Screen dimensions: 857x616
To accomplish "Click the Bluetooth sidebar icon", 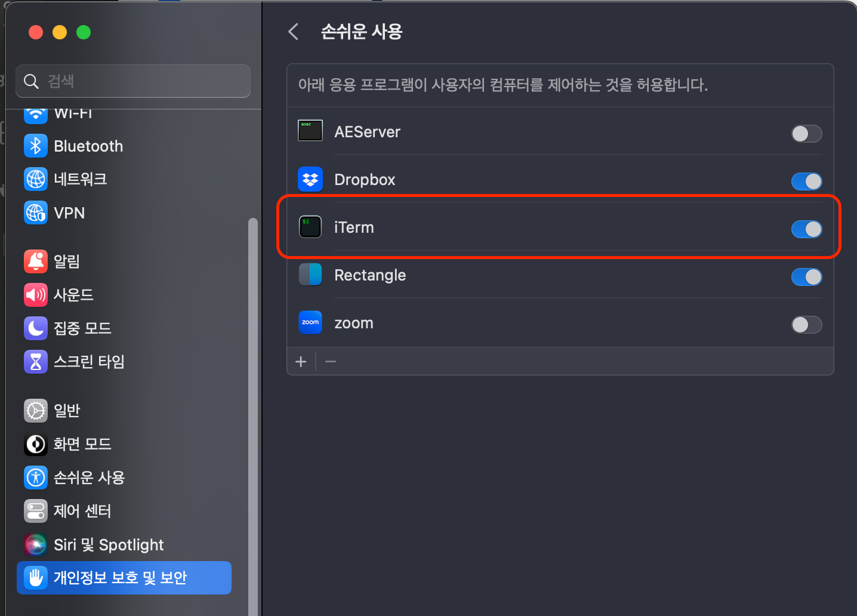I will [x=36, y=146].
